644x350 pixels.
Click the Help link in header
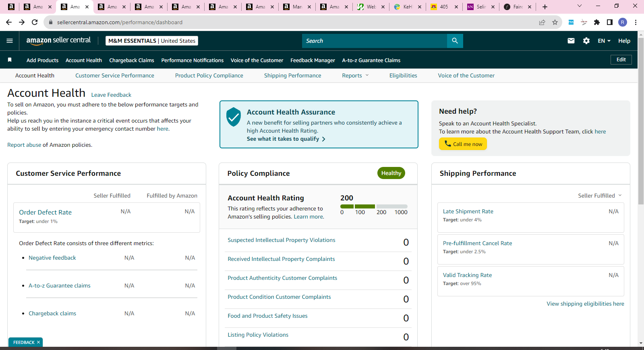(624, 41)
